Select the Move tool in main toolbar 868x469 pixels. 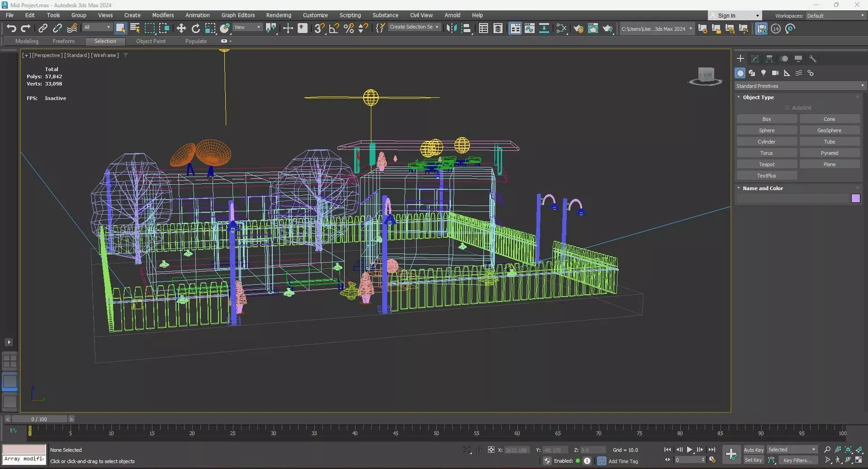click(x=181, y=29)
